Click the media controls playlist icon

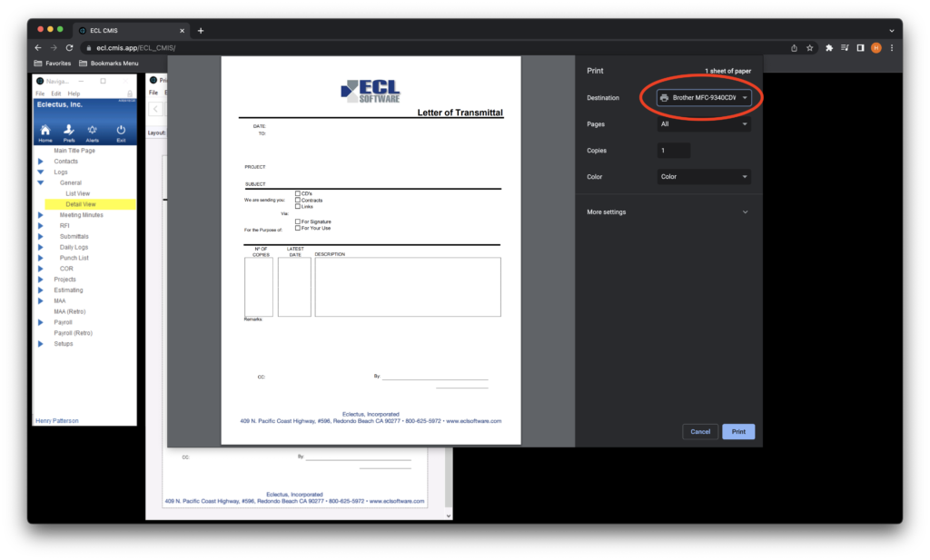pyautogui.click(x=845, y=48)
